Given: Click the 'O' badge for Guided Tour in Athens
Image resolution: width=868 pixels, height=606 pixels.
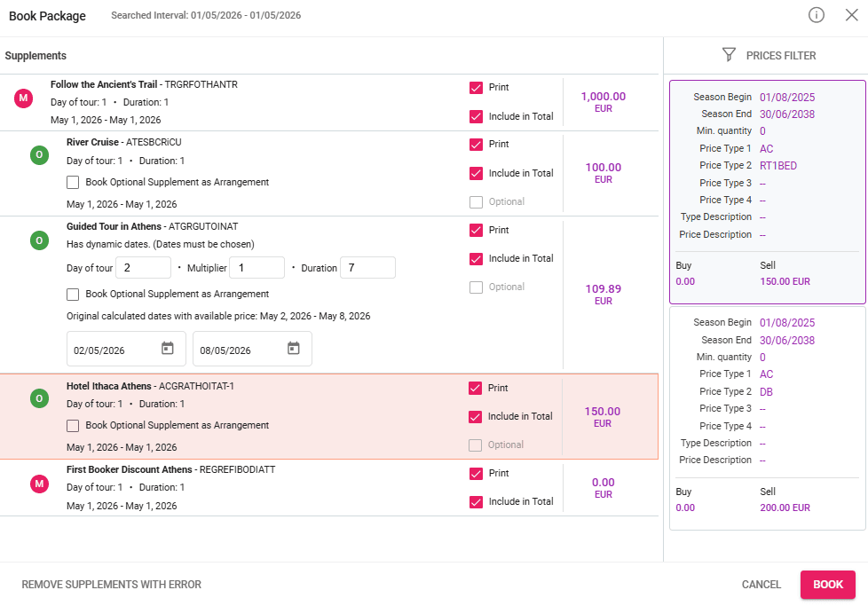Looking at the screenshot, I should (39, 240).
